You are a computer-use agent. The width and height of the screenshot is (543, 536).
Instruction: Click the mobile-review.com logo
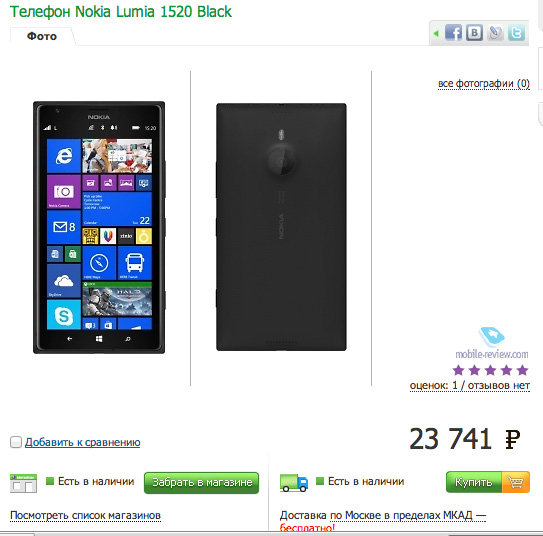tap(492, 343)
